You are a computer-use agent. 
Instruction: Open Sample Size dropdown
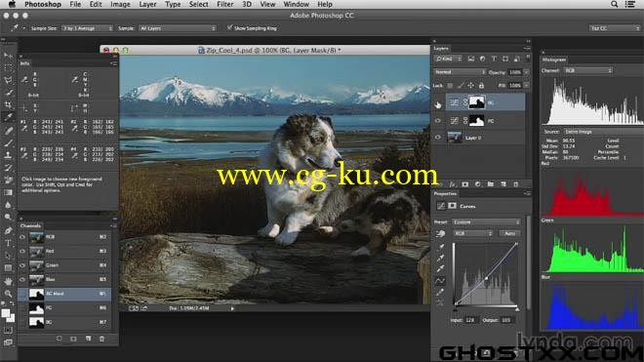point(87,28)
